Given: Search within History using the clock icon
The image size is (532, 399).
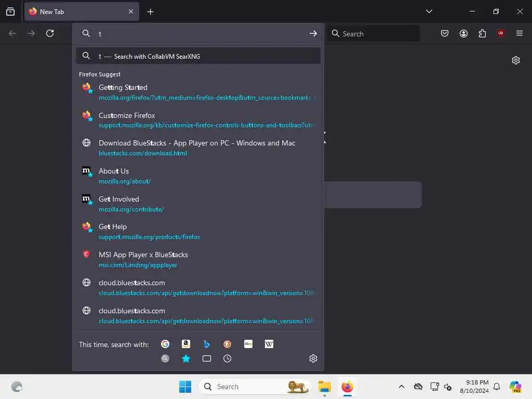Looking at the screenshot, I should pyautogui.click(x=228, y=358).
